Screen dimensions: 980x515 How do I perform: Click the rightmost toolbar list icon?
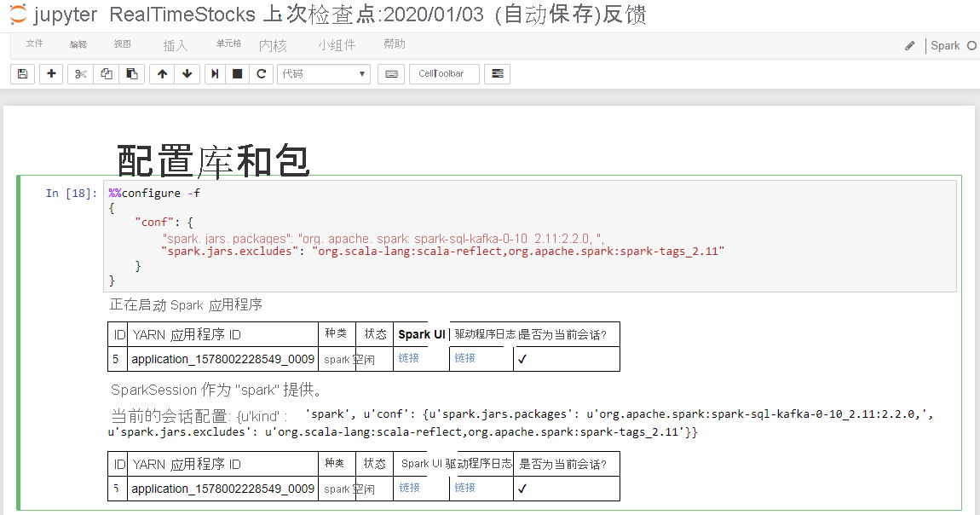pos(498,73)
